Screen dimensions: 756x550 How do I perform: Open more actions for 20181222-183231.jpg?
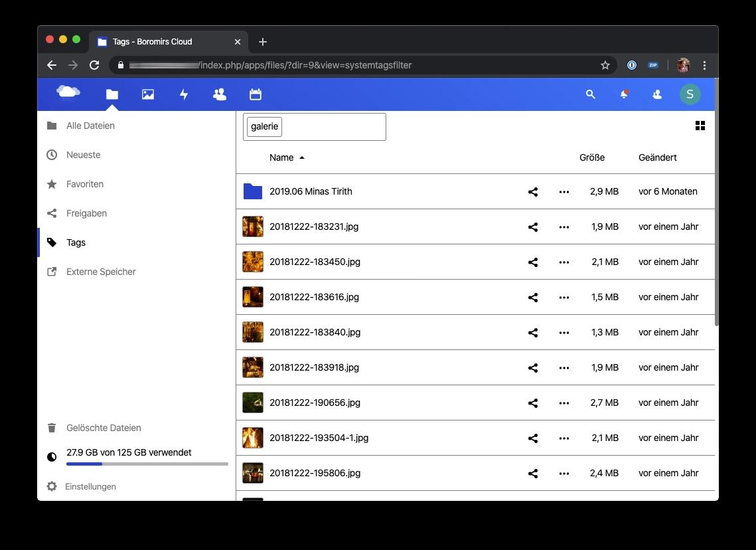click(564, 227)
